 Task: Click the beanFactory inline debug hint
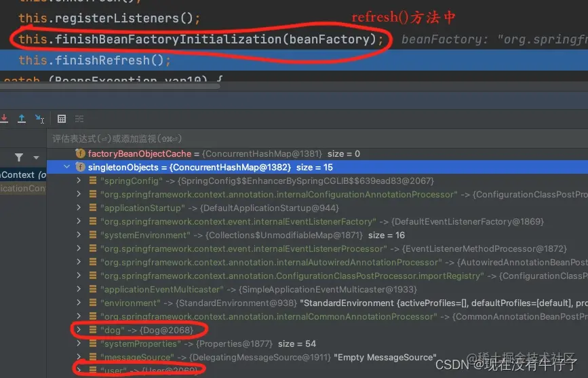point(494,39)
